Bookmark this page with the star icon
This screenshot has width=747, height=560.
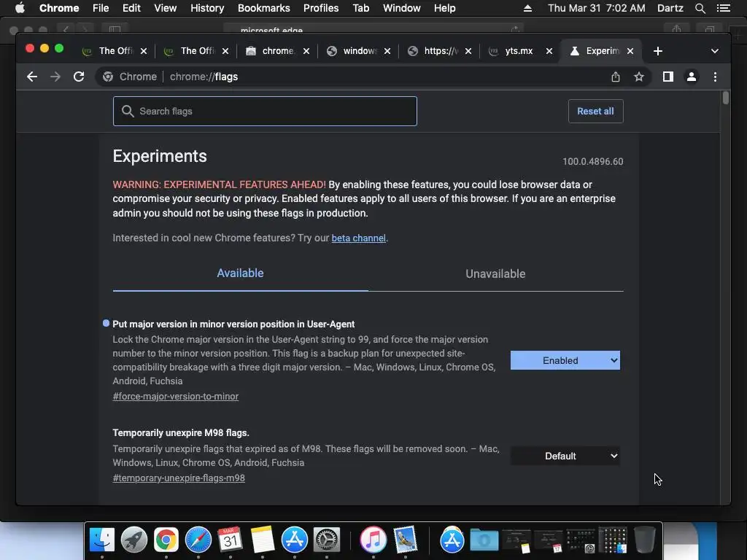639,77
